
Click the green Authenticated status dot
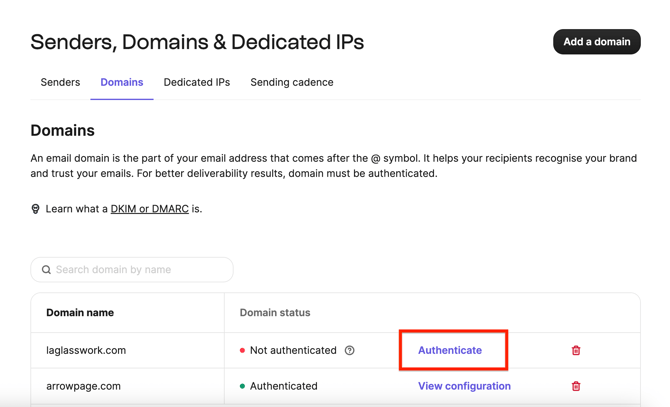pyautogui.click(x=242, y=386)
